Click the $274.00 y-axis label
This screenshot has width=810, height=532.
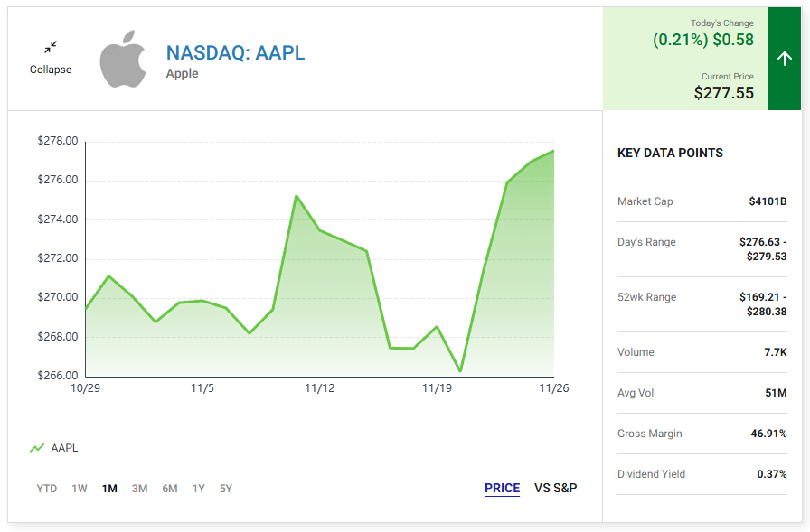(x=58, y=219)
